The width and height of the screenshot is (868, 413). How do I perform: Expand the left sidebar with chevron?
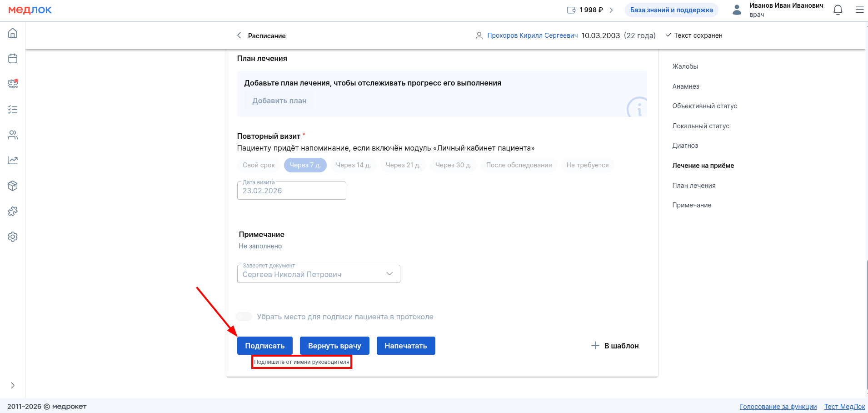[x=13, y=385]
